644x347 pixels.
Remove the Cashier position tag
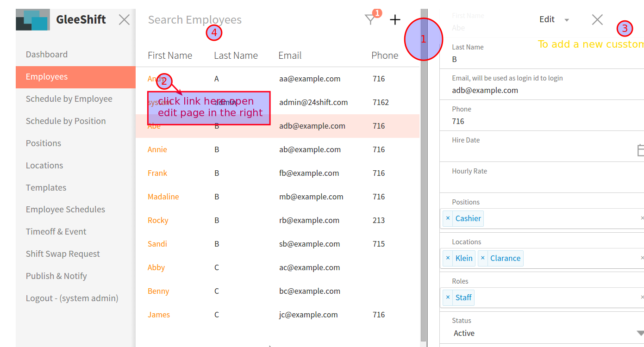[x=448, y=218]
